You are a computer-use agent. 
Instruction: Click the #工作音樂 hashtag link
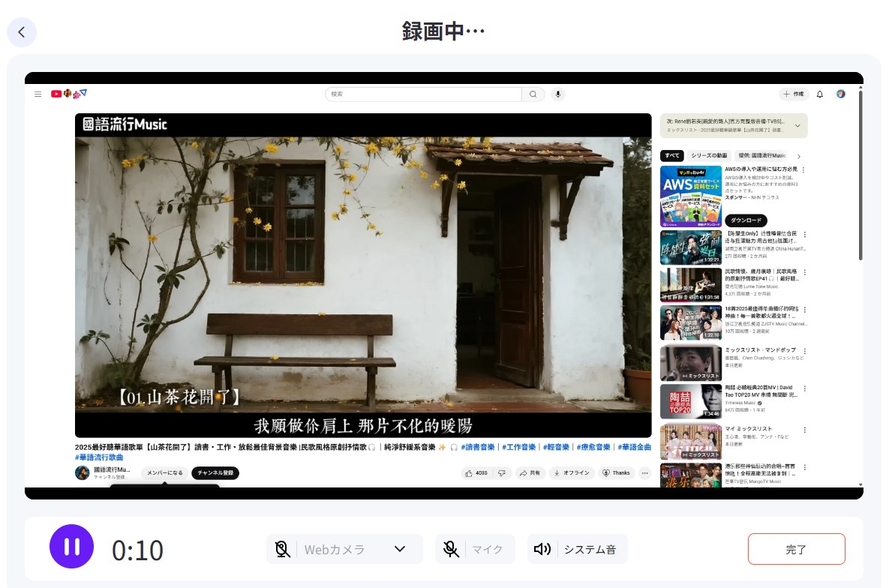[x=519, y=447]
